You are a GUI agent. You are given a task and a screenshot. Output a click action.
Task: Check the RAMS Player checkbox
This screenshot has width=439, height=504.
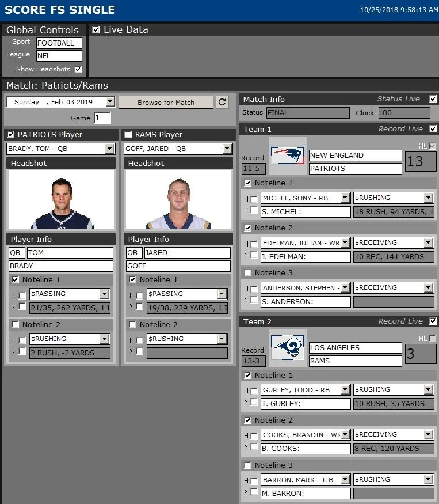(128, 134)
